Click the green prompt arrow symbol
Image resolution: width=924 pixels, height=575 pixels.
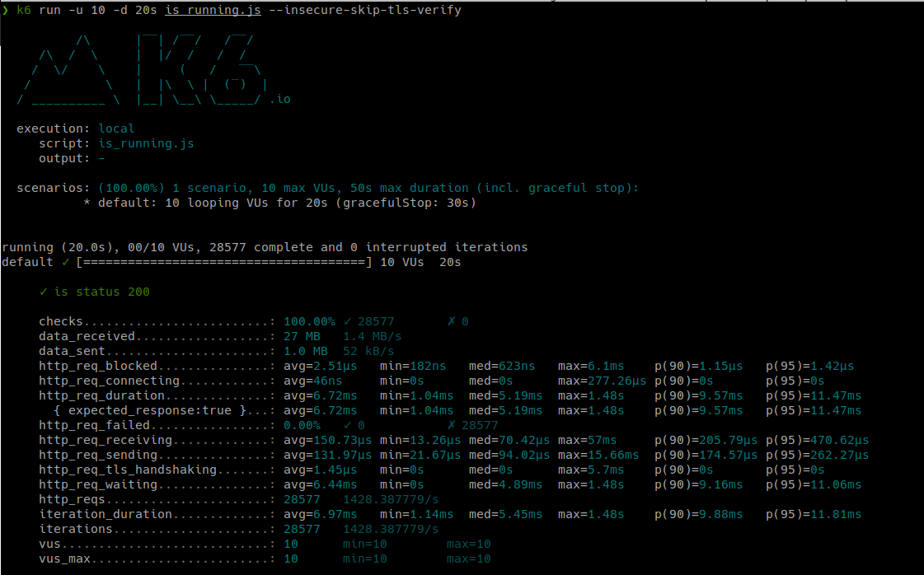(x=5, y=10)
